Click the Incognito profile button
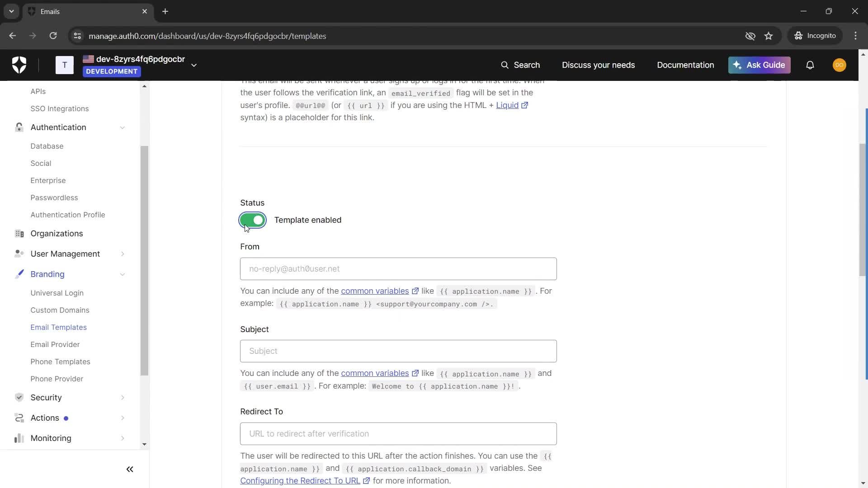 (x=816, y=36)
